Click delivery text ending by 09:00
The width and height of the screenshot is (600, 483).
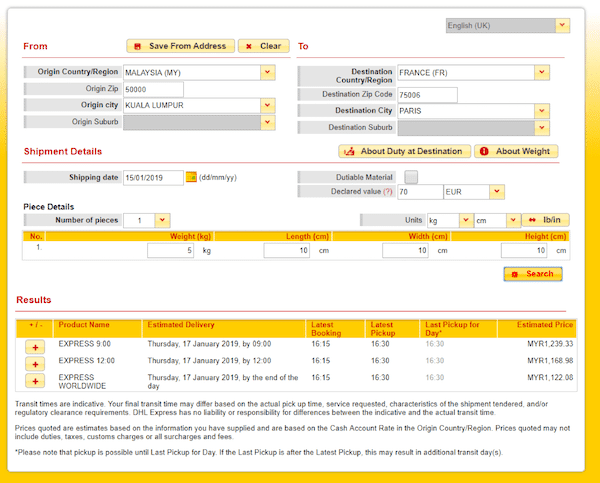(x=209, y=344)
